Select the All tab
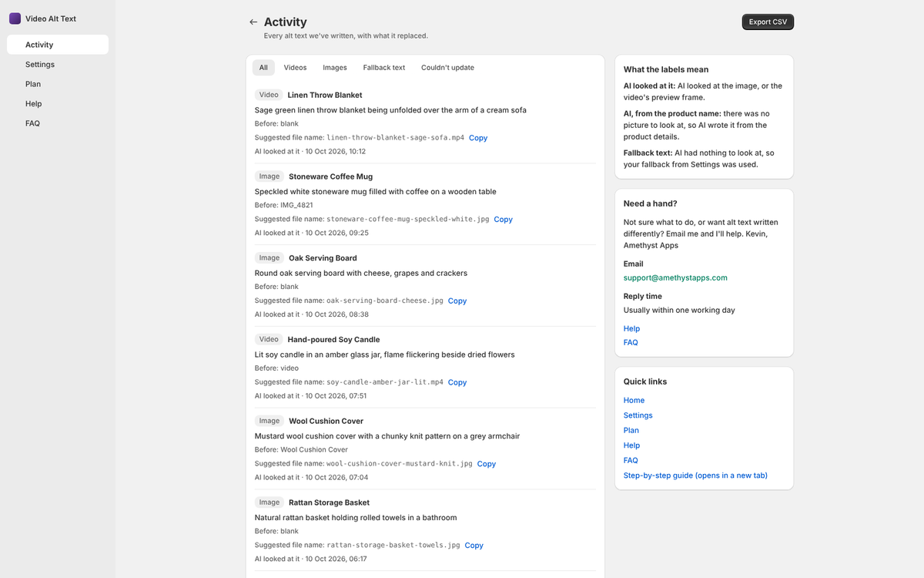This screenshot has height=578, width=924. point(263,68)
